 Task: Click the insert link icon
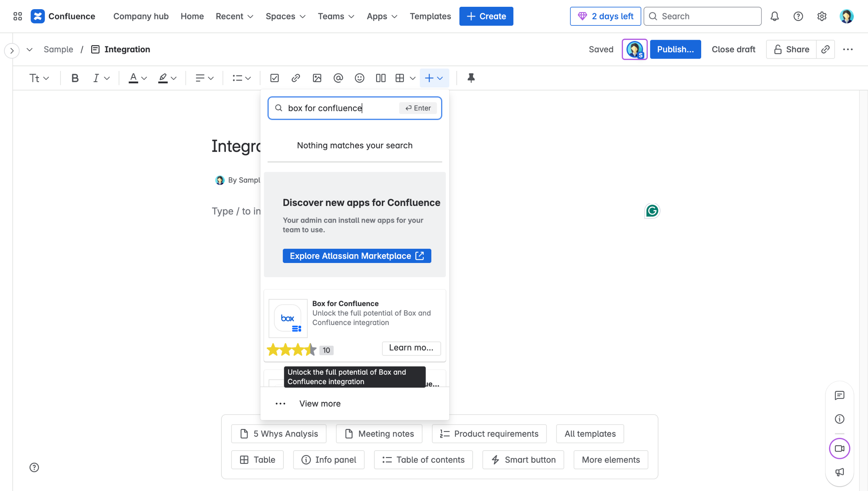(296, 78)
